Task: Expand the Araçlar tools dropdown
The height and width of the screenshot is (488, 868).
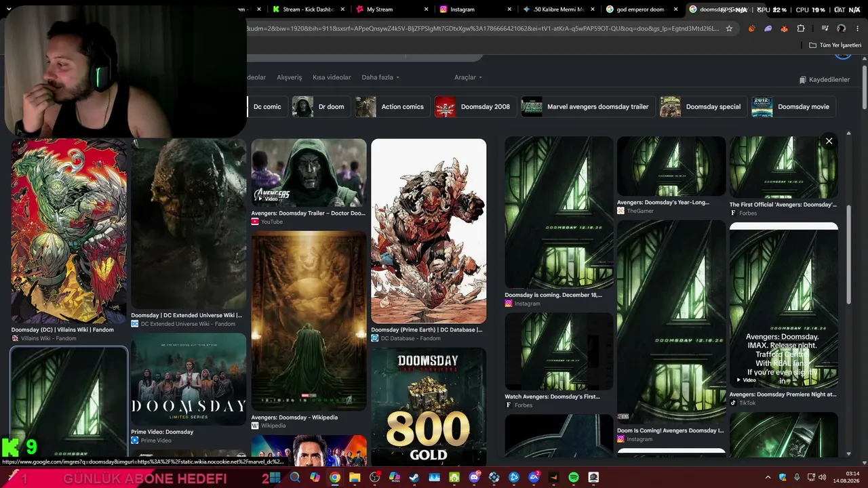Action: click(x=468, y=77)
